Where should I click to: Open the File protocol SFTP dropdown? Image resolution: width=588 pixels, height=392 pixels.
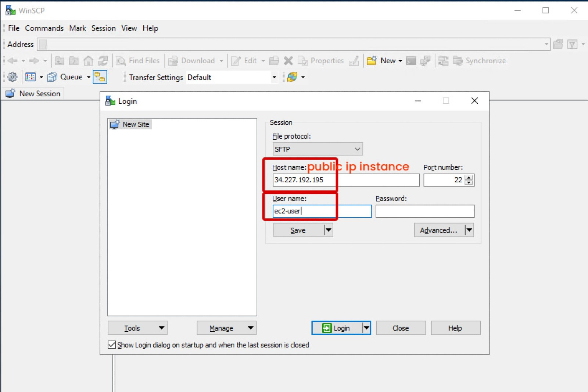click(318, 149)
